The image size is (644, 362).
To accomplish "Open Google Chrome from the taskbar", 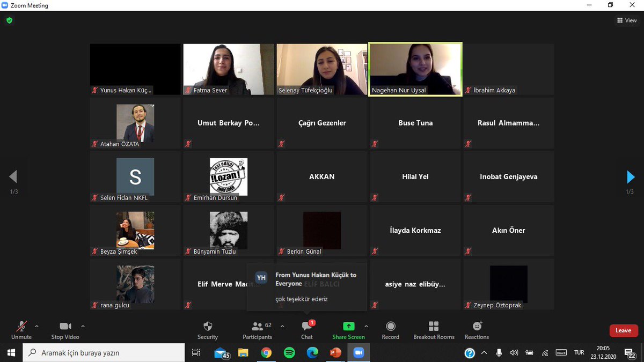I will pos(266,353).
